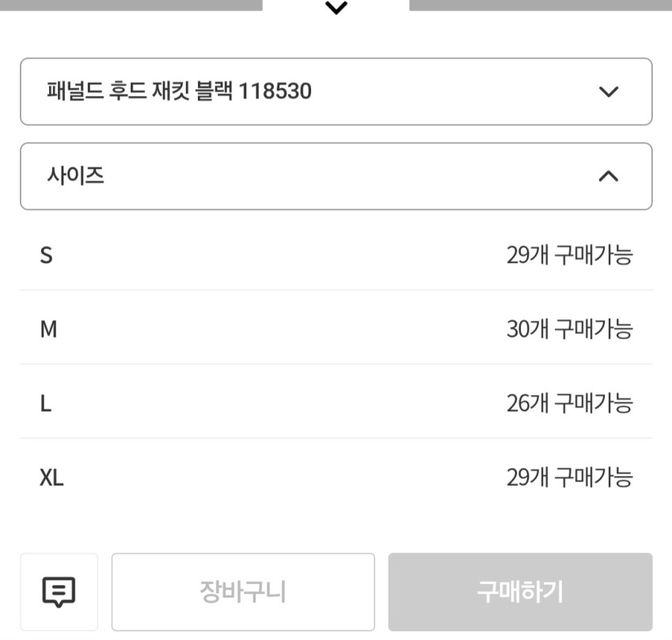The image size is (672, 640).
Task: Tap the XL row's 29개 구매가능 text
Action: click(569, 478)
